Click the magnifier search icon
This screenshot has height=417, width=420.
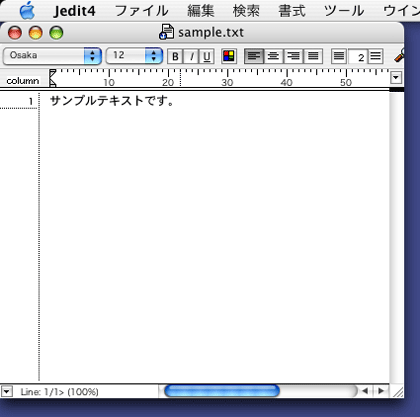coord(399,55)
